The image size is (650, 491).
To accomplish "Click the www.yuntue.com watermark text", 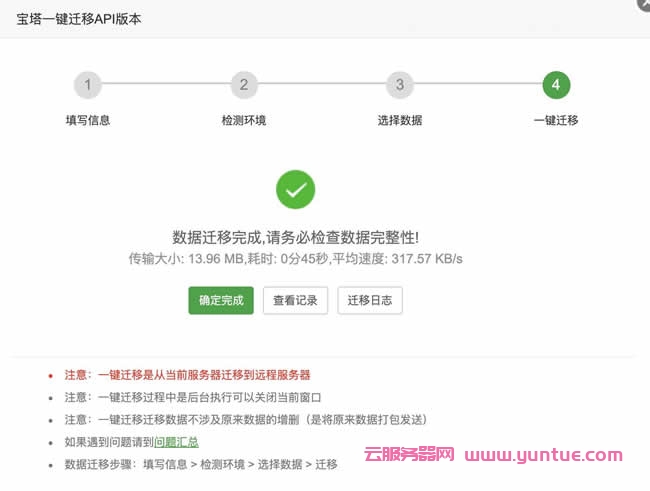I will click(x=543, y=456).
